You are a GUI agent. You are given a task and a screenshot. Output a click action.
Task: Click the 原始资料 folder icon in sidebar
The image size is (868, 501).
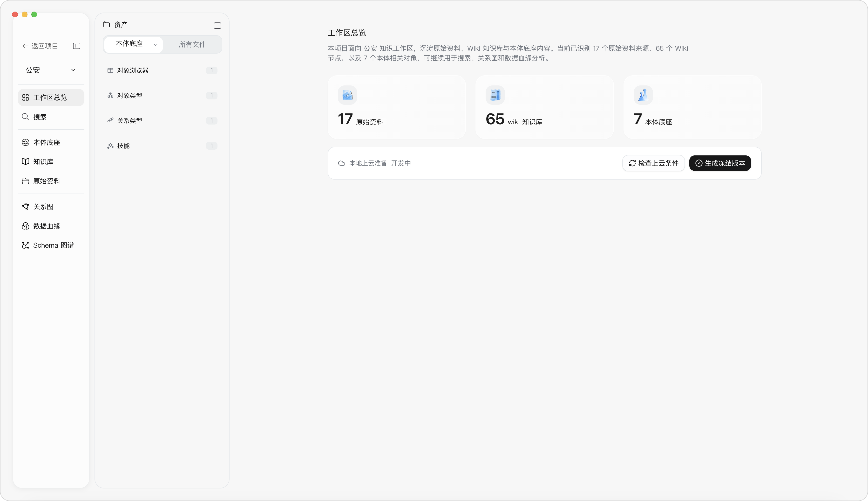pyautogui.click(x=26, y=181)
